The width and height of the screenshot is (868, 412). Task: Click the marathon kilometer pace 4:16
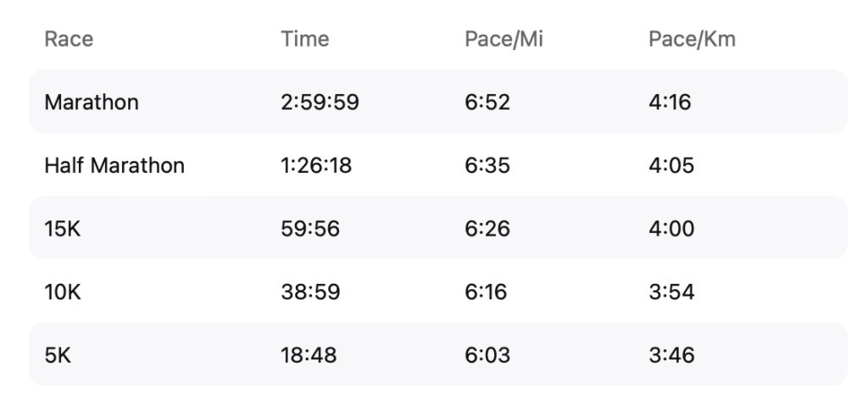point(670,103)
